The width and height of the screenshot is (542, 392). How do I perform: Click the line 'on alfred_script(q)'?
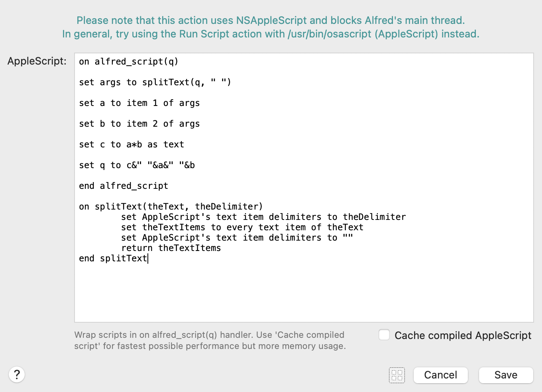128,61
